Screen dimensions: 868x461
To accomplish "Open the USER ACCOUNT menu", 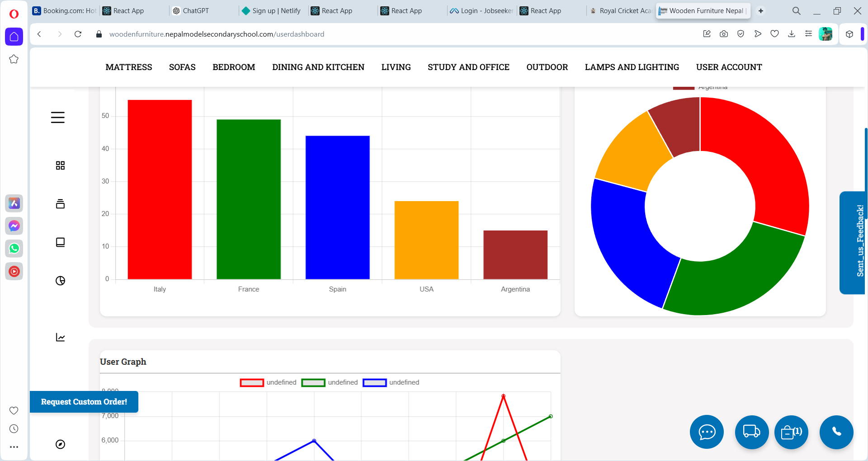I will click(x=729, y=67).
